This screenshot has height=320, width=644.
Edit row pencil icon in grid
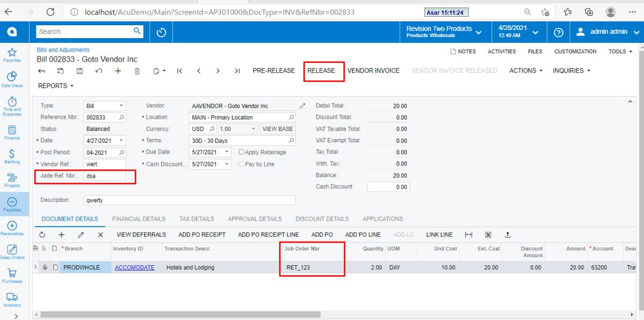point(81,235)
